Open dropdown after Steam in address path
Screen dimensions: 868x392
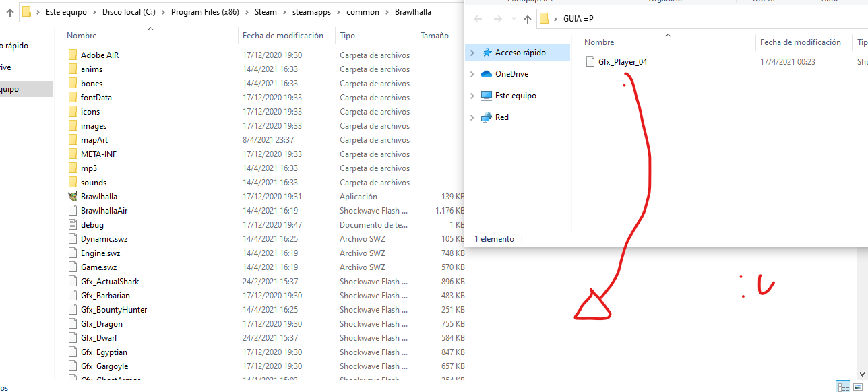(x=284, y=12)
